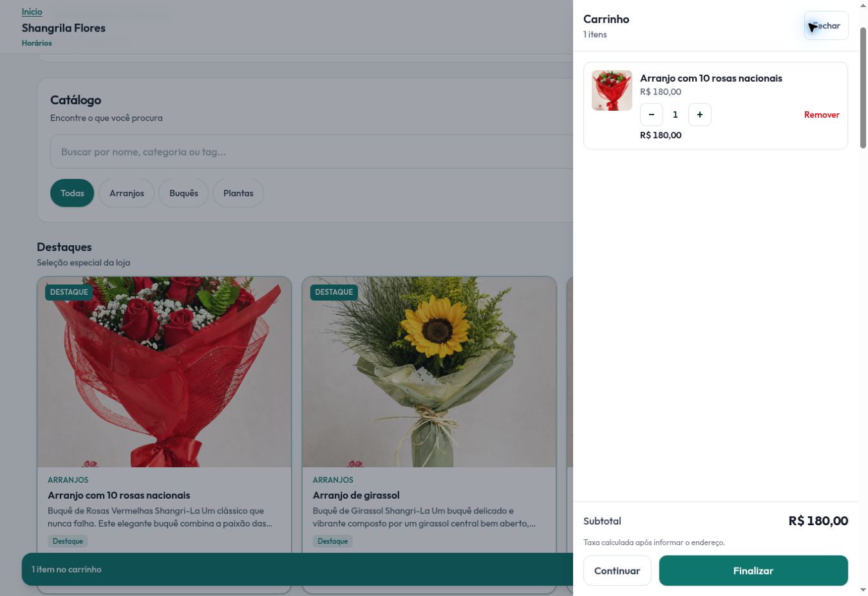Open the Horários link
Viewport: 868px width, 596px height.
[37, 43]
